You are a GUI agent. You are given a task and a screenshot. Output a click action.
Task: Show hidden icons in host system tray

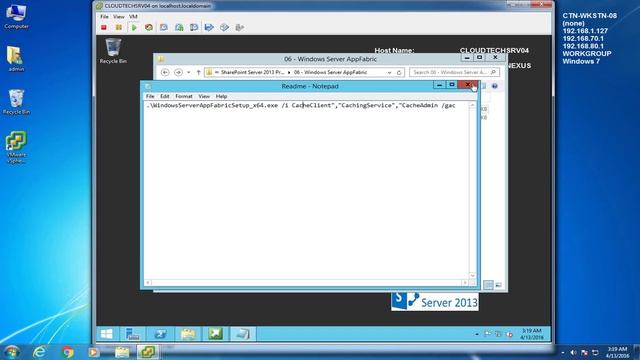pos(563,353)
